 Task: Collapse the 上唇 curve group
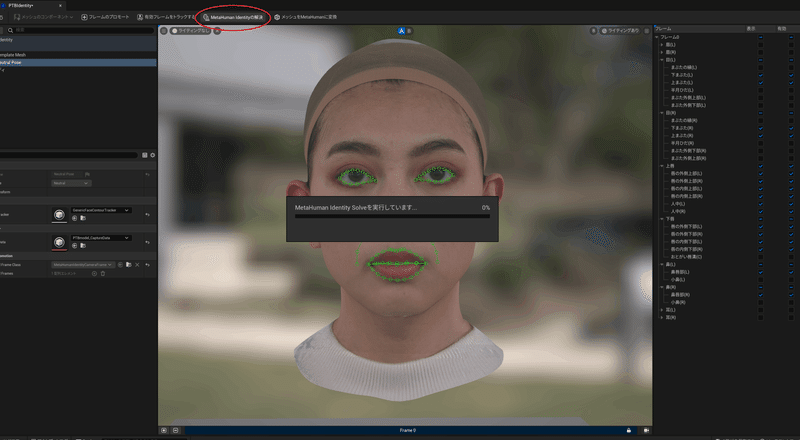click(x=662, y=166)
